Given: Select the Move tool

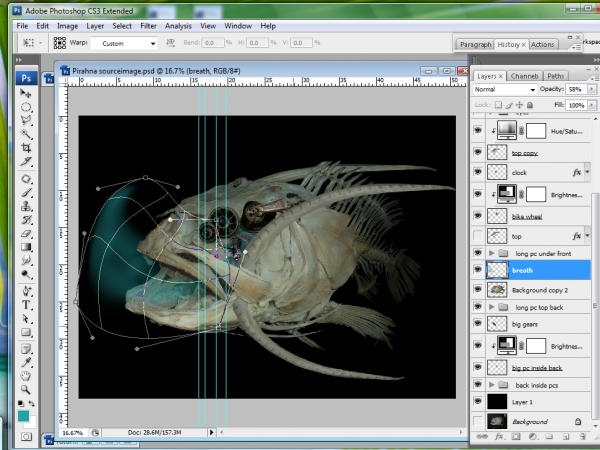Looking at the screenshot, I should point(26,93).
